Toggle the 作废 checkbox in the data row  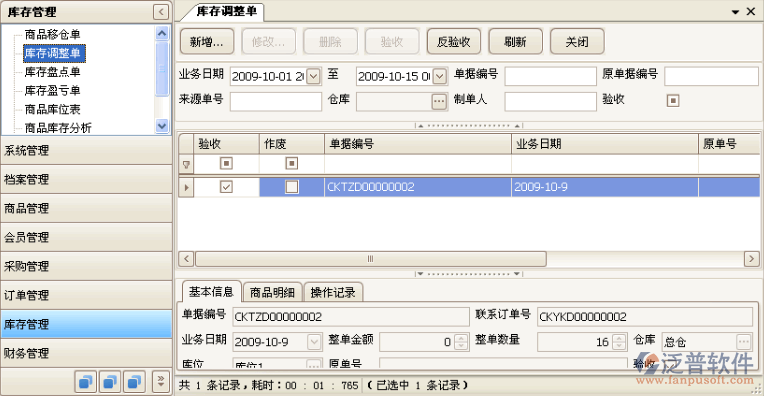point(292,187)
